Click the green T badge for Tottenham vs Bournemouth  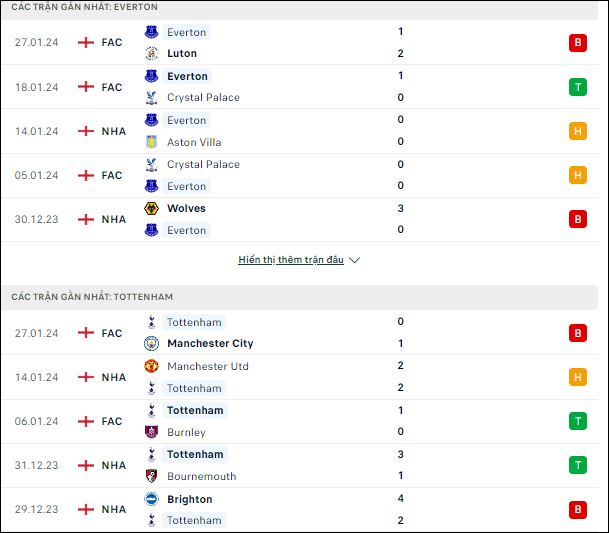click(x=578, y=465)
